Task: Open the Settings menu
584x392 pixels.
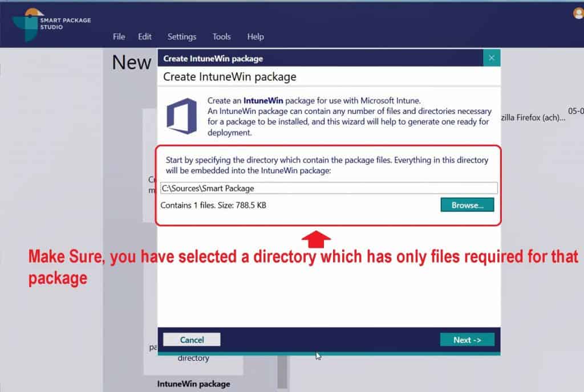Action: [x=182, y=37]
